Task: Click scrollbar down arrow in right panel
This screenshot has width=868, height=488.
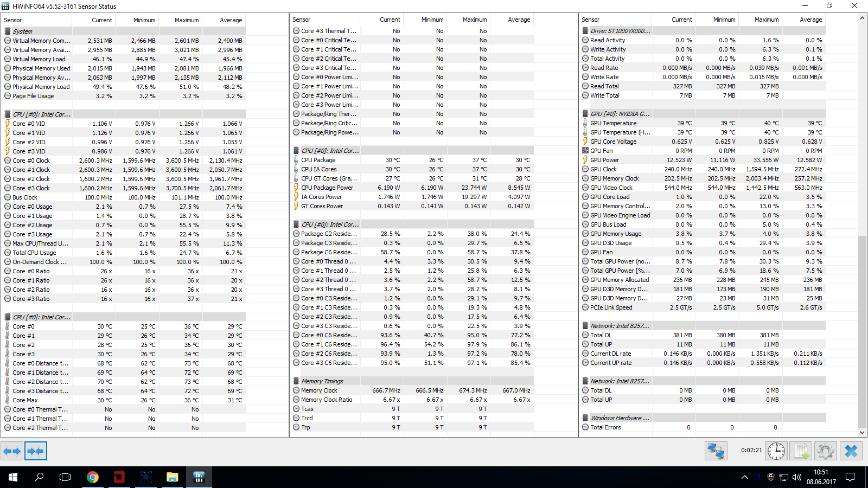Action: pos(863,433)
